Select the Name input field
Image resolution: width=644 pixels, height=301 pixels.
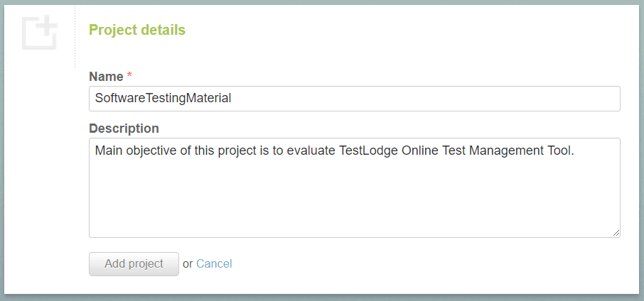tap(355, 99)
